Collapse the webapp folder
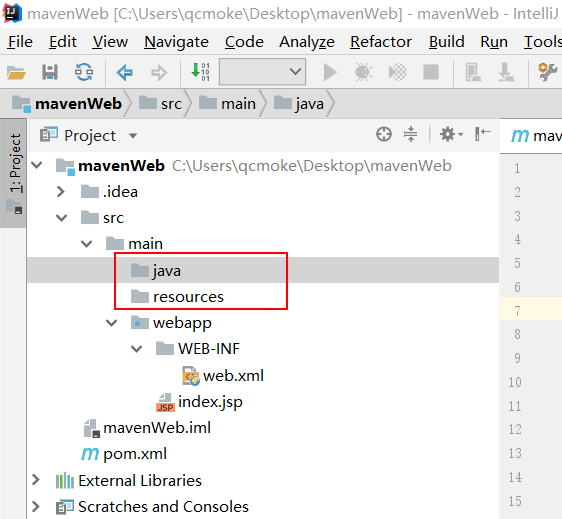The width and height of the screenshot is (562, 519). click(112, 323)
